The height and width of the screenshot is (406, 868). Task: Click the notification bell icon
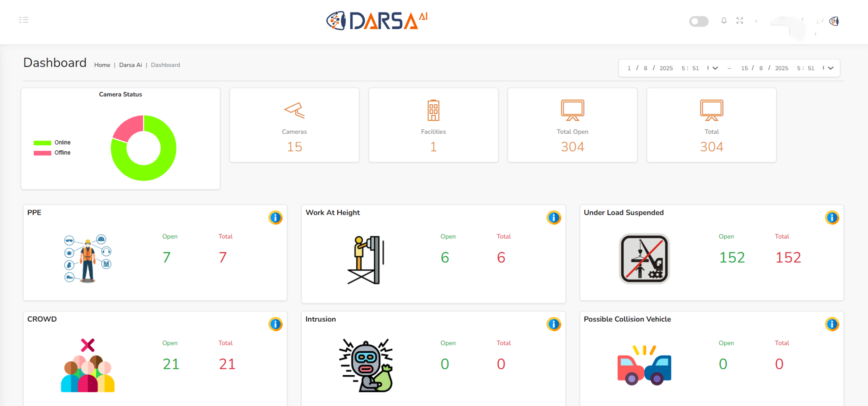click(723, 21)
